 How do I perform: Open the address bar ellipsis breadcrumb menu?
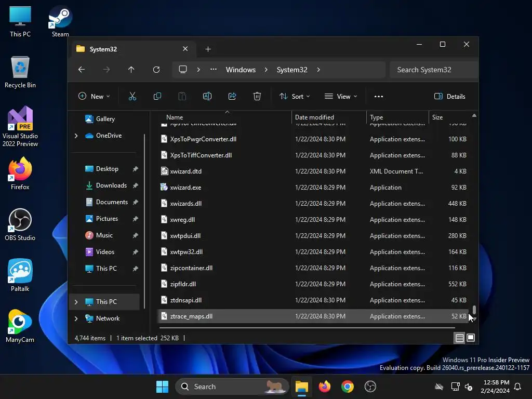click(214, 70)
